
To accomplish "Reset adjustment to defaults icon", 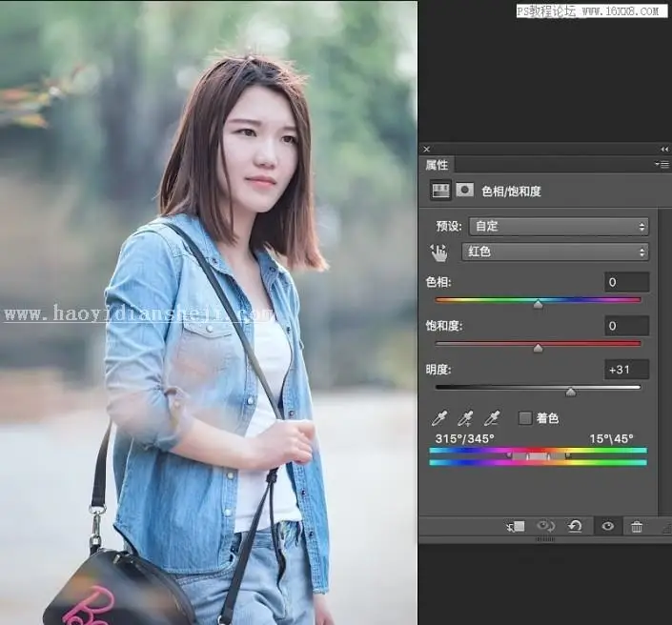I will point(575,526).
